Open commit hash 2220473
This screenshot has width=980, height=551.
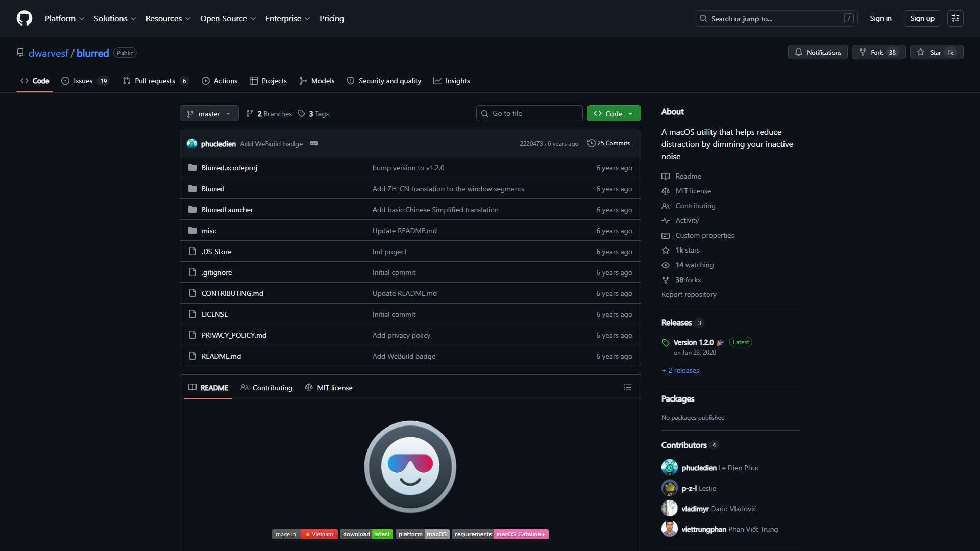(531, 144)
